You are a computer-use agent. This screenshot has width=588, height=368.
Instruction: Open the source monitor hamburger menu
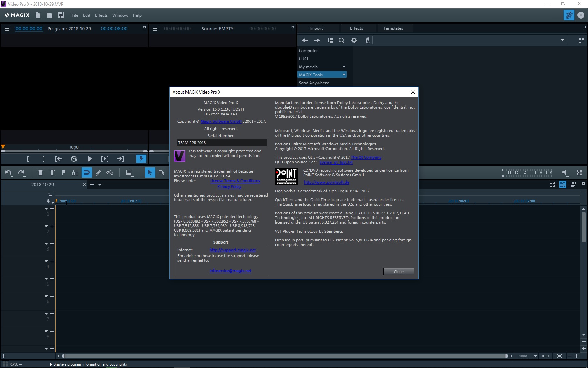pos(155,29)
